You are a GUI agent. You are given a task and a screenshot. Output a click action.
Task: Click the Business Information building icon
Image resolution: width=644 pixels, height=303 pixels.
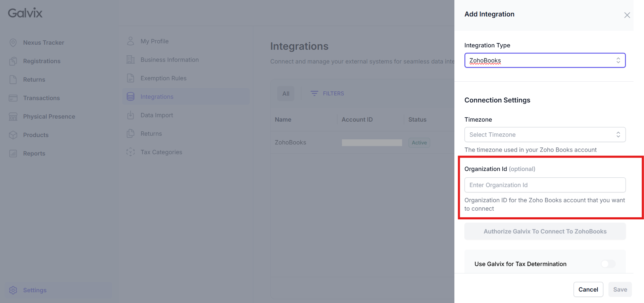click(131, 59)
